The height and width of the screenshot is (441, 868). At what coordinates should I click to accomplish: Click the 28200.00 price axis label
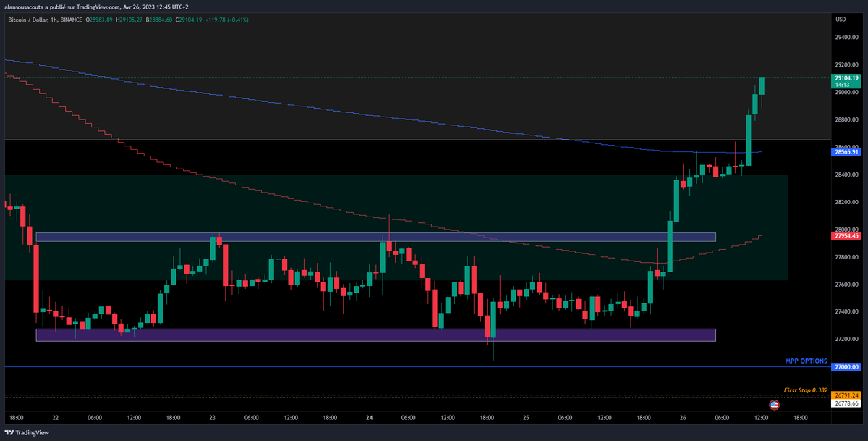[846, 202]
